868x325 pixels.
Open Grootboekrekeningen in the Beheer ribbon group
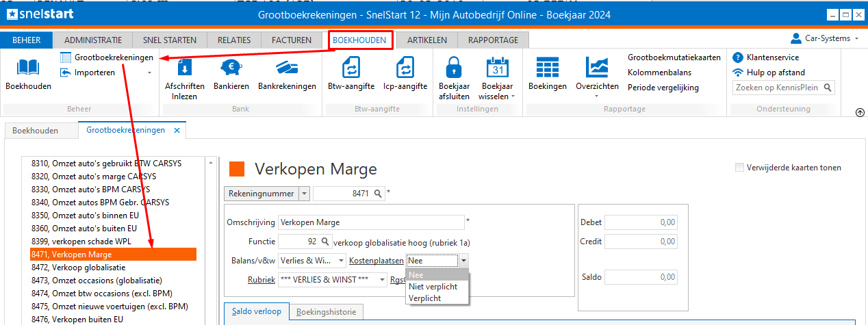[x=107, y=57]
